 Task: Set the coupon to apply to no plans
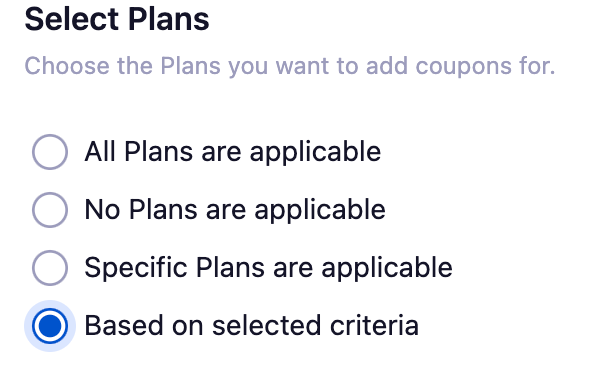click(x=50, y=210)
